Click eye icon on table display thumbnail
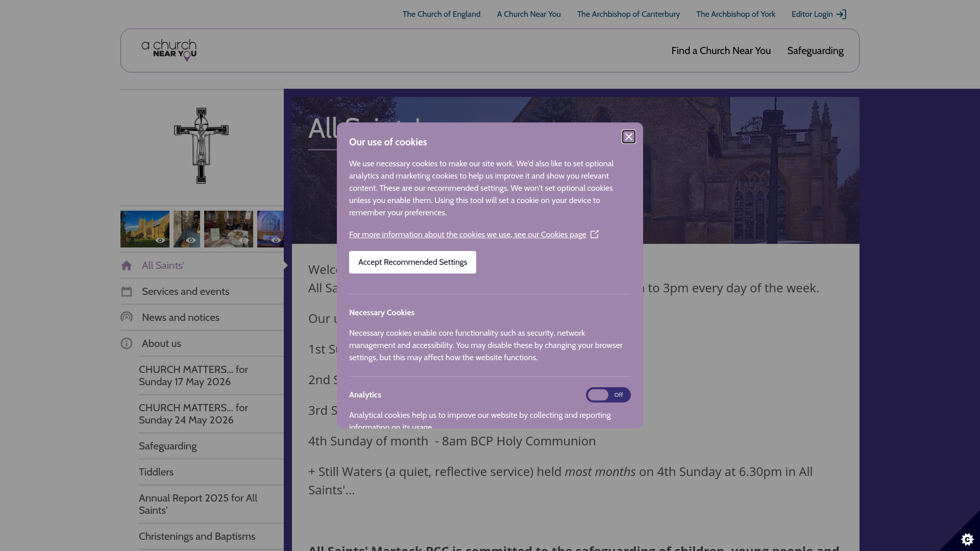 click(x=244, y=240)
